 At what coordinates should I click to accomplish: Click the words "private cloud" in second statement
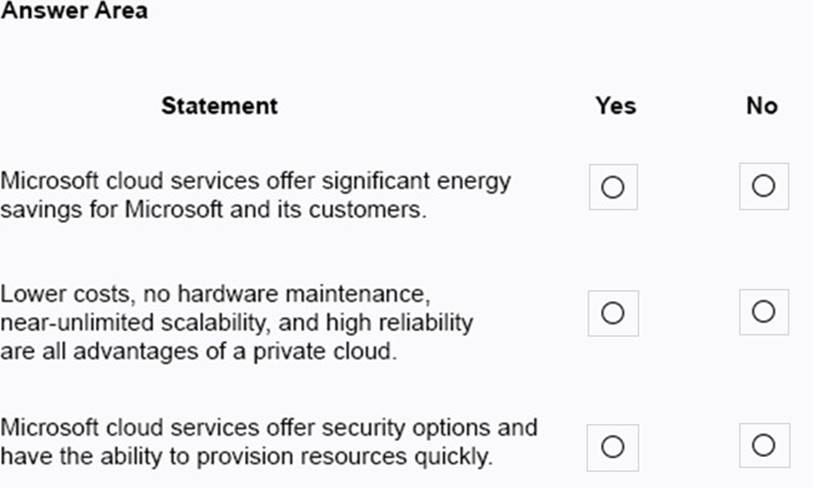(x=328, y=352)
